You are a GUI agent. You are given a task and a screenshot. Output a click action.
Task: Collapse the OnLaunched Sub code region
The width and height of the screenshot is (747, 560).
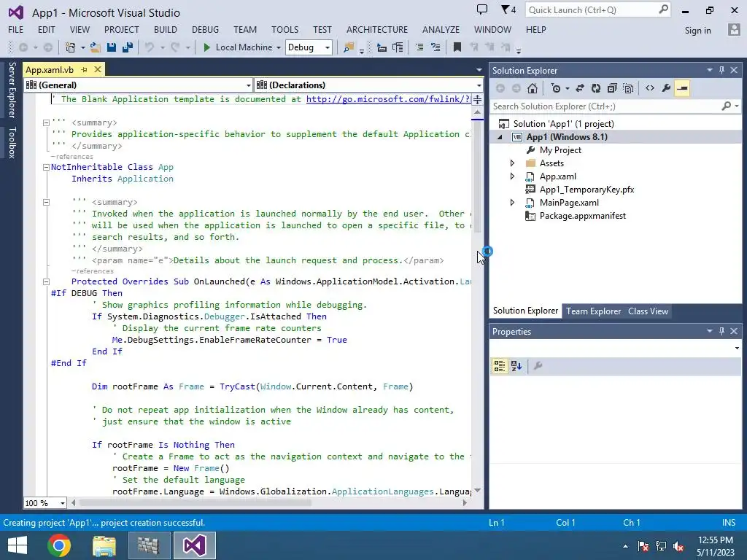[x=46, y=281]
